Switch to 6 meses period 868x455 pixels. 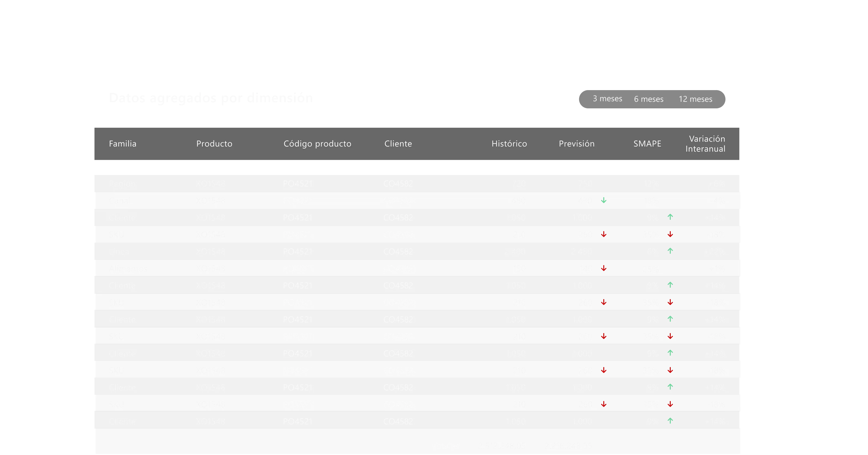pyautogui.click(x=648, y=99)
